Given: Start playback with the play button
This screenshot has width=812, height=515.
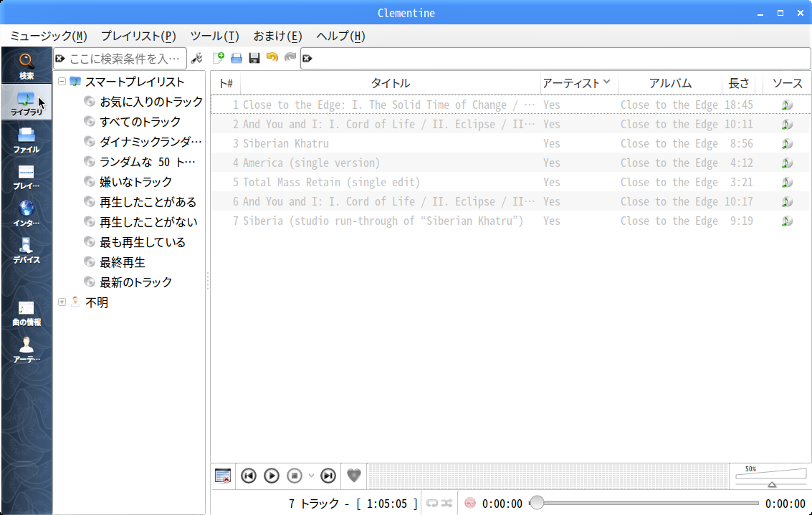Looking at the screenshot, I should pyautogui.click(x=272, y=476).
